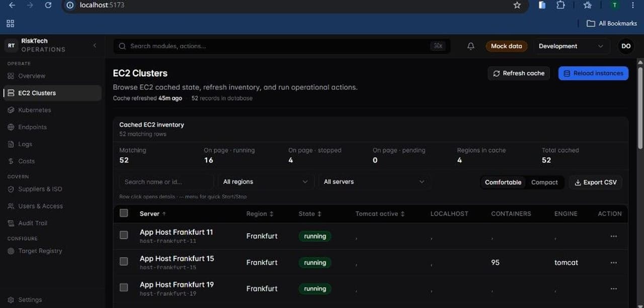
Task: Click running badge on Frankfurt 15 row
Action: [315, 262]
